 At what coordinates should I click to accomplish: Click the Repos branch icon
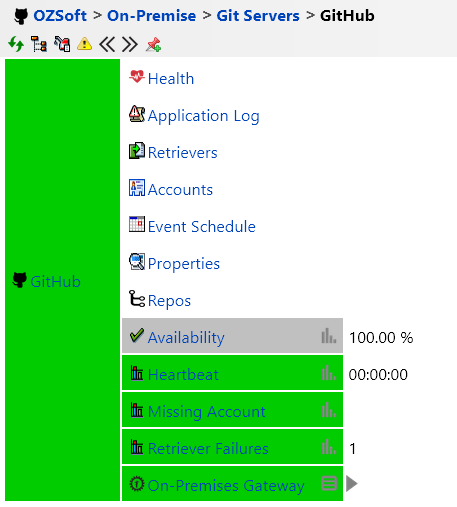coord(137,298)
